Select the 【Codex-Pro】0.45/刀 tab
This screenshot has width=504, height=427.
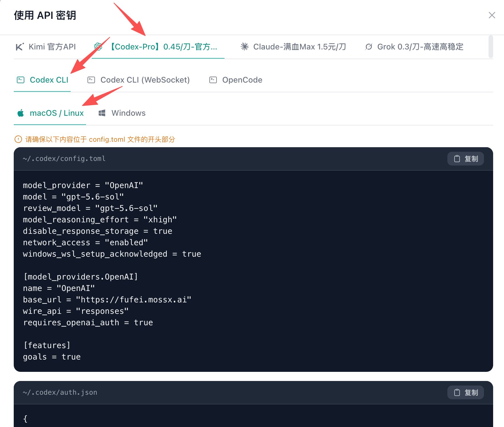pos(158,47)
